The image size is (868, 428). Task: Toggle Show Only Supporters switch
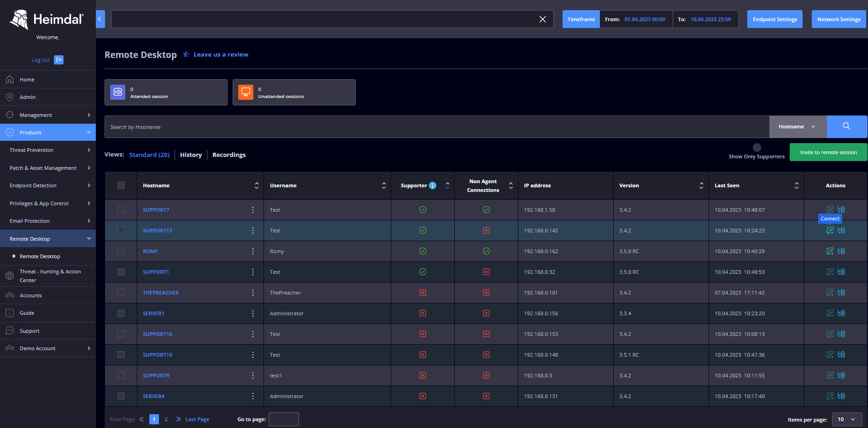click(x=757, y=148)
